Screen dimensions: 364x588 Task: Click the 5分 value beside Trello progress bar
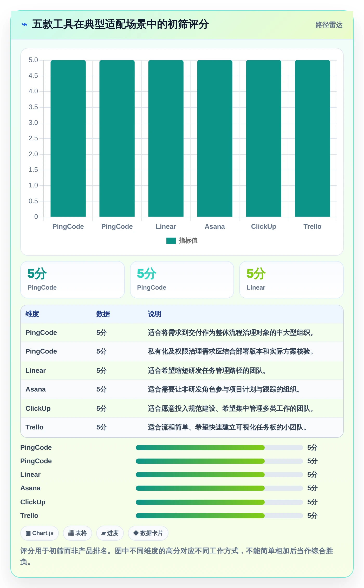point(312,515)
